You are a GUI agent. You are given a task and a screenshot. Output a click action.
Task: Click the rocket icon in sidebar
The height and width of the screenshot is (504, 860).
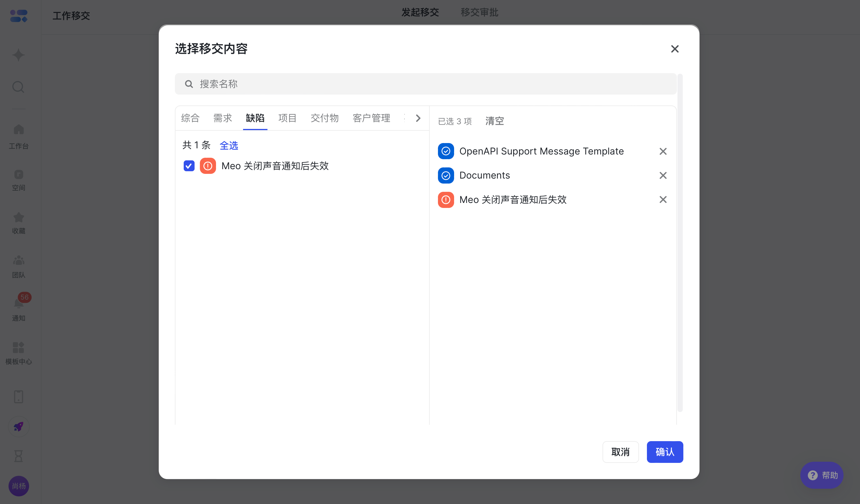[x=19, y=426]
